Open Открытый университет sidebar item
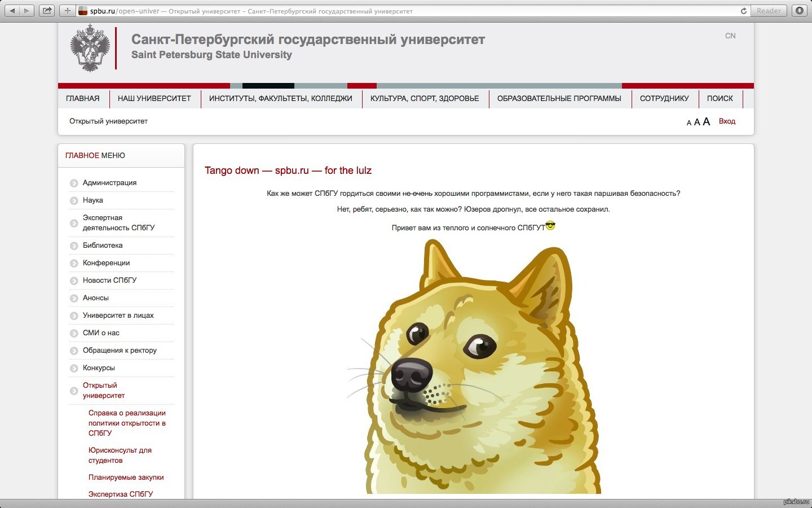Image resolution: width=812 pixels, height=508 pixels. [x=104, y=390]
